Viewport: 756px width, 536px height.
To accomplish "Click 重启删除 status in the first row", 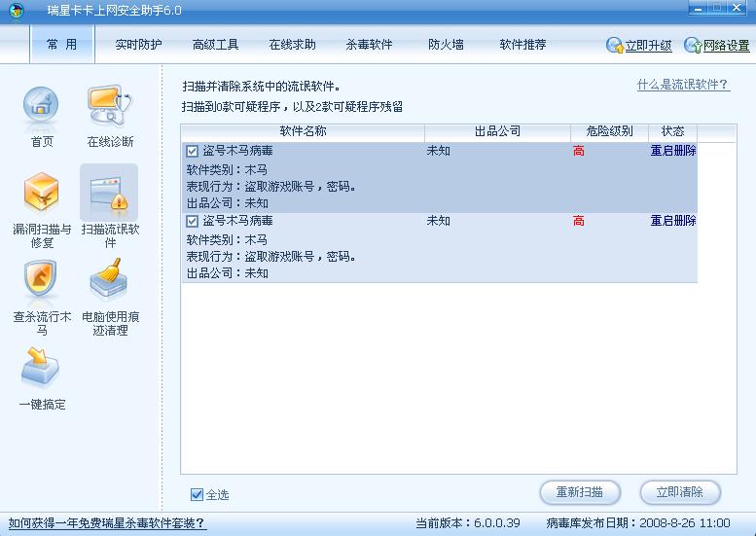I will tap(673, 151).
